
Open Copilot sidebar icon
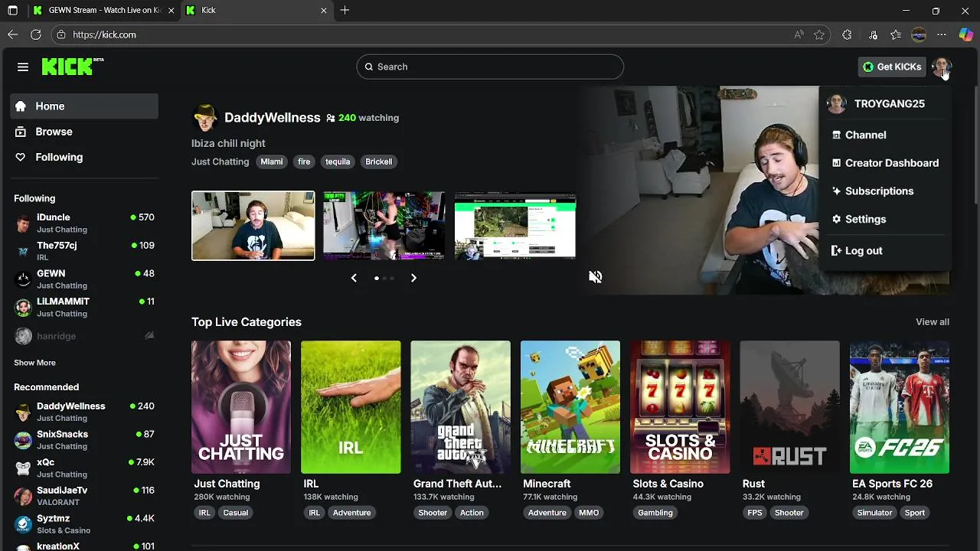[x=965, y=34]
